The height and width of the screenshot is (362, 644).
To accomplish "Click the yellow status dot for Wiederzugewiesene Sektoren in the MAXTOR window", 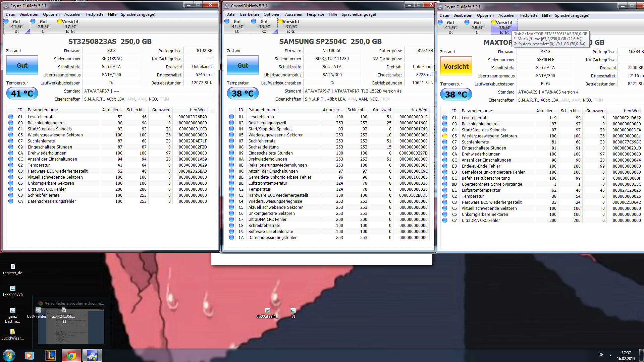I will pos(445,136).
